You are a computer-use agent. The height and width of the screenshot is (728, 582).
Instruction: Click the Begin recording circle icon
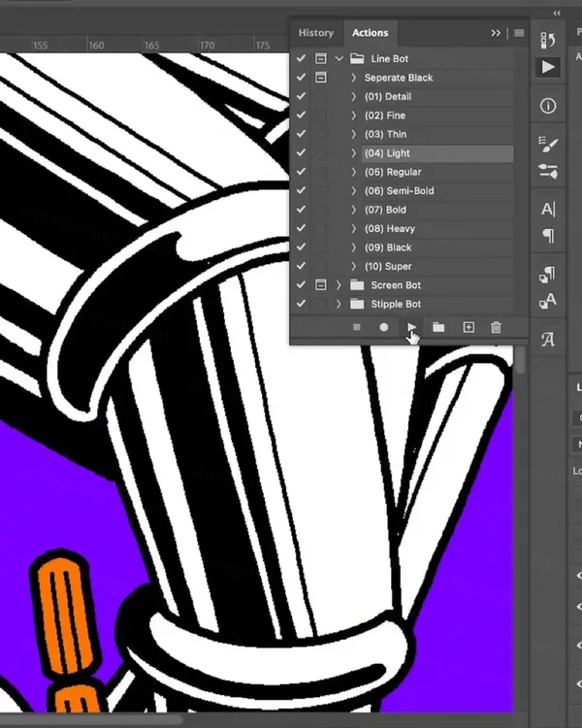(384, 328)
